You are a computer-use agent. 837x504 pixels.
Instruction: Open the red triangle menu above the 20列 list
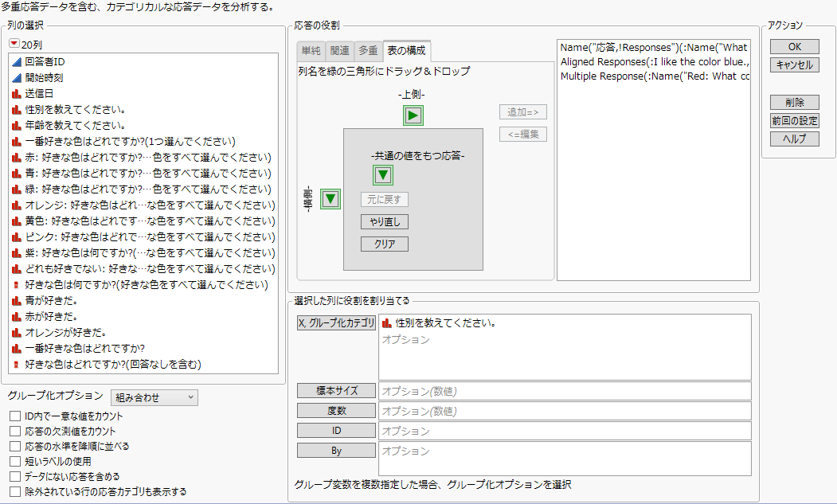coord(15,43)
